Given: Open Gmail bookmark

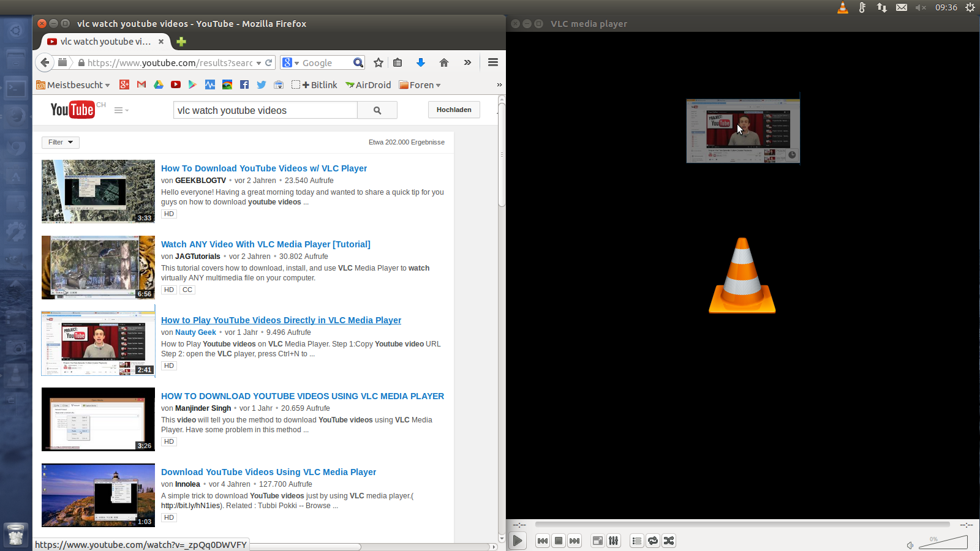Looking at the screenshot, I should pyautogui.click(x=141, y=85).
